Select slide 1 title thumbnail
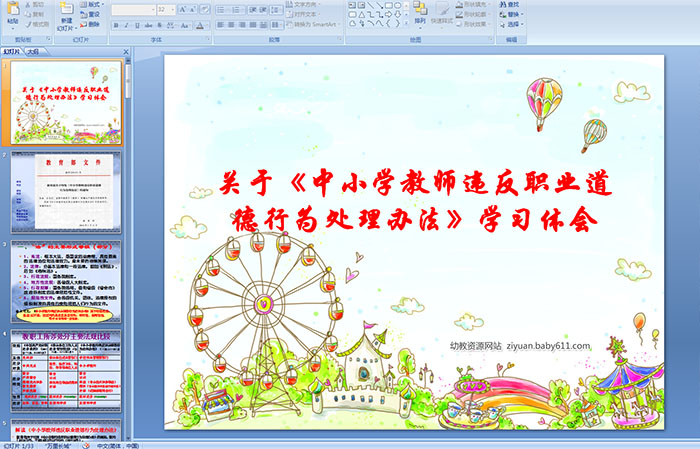Image resolution: width=700 pixels, height=449 pixels. click(x=66, y=102)
